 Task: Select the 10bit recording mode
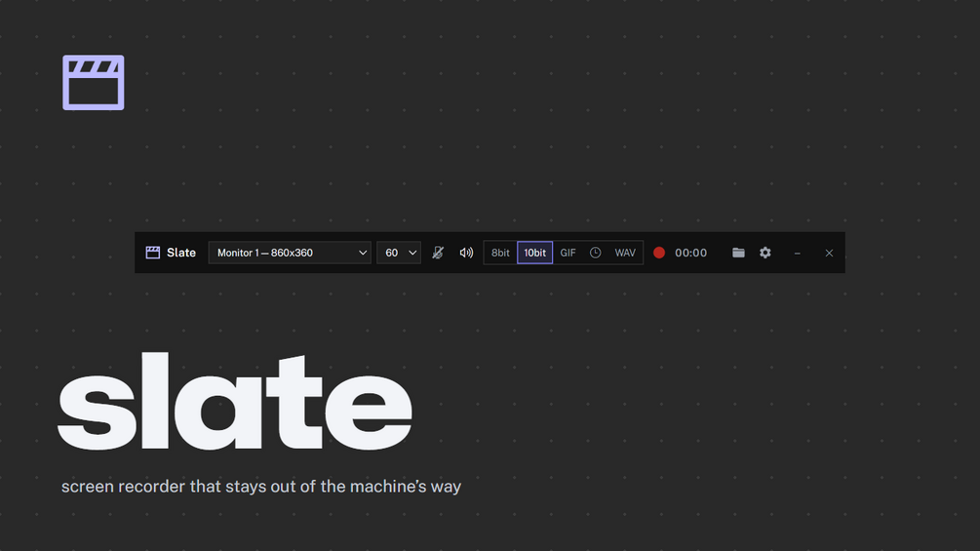point(535,253)
